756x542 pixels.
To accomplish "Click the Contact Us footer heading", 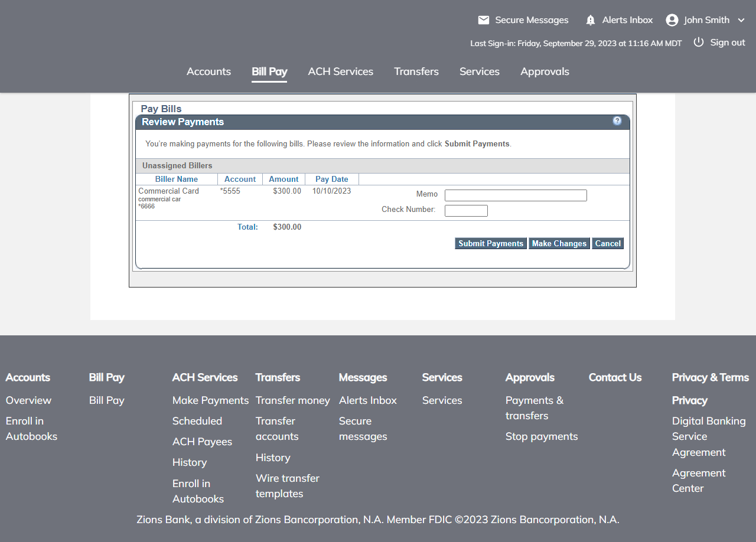I will tap(615, 377).
